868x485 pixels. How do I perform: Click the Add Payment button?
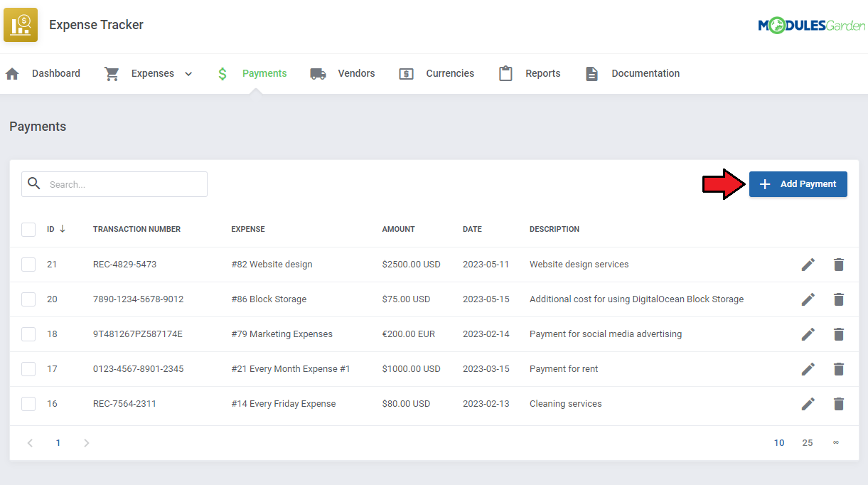[x=798, y=184]
